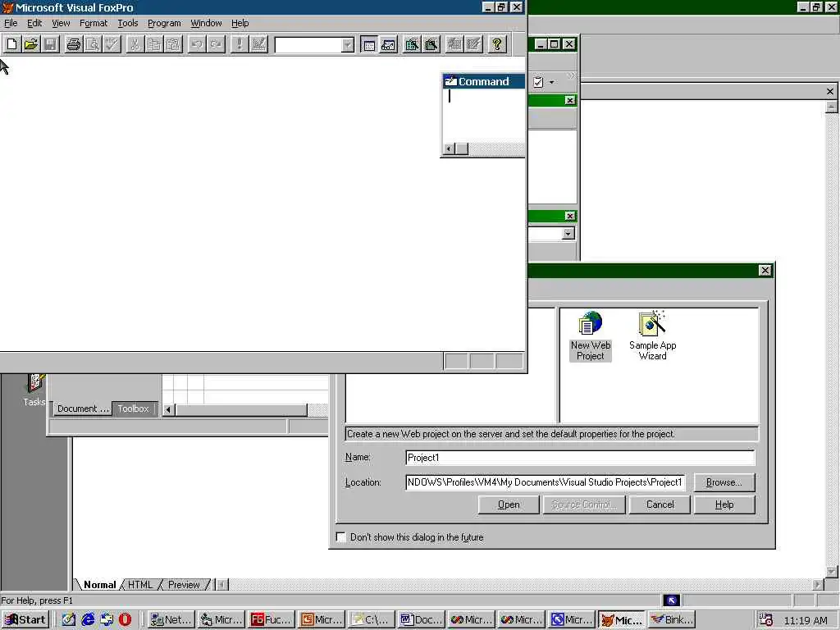The height and width of the screenshot is (630, 840).
Task: Click the Open button in project dialog
Action: tap(509, 504)
